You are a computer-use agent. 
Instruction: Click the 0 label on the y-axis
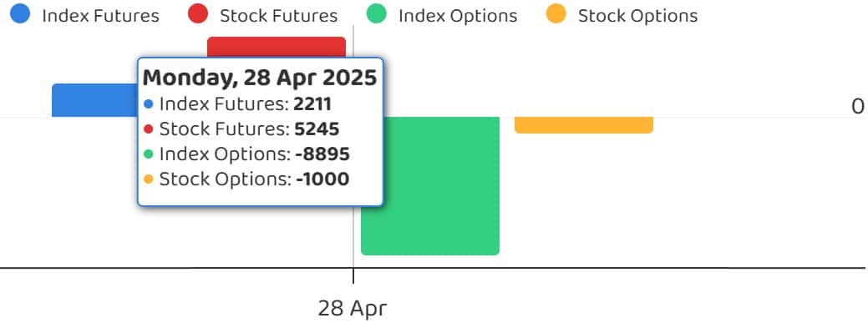(x=857, y=107)
